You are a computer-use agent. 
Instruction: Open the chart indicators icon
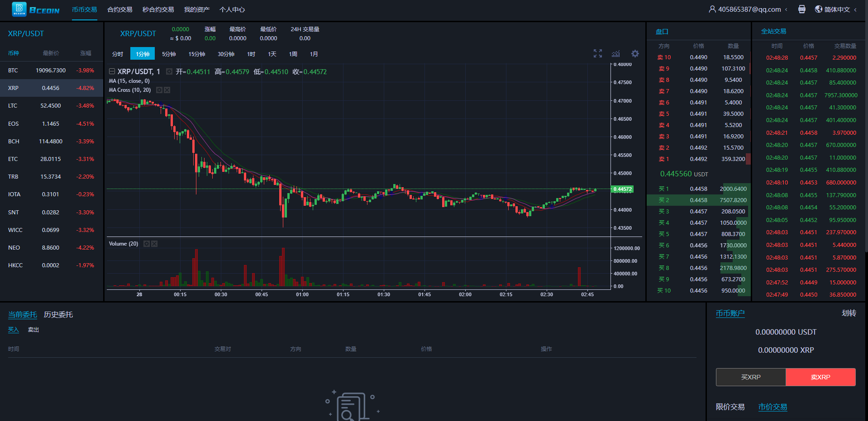[616, 54]
